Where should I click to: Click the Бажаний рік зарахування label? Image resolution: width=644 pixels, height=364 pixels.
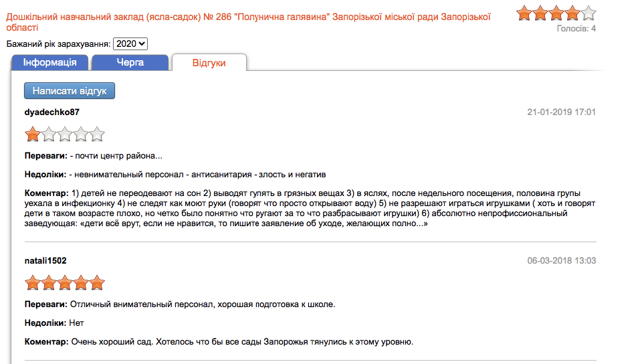[58, 43]
